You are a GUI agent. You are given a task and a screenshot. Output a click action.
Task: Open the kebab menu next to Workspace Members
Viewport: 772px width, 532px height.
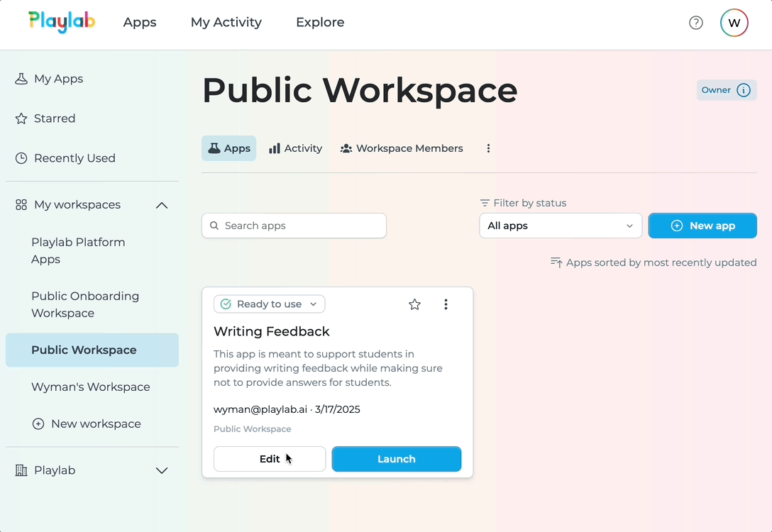coord(488,148)
